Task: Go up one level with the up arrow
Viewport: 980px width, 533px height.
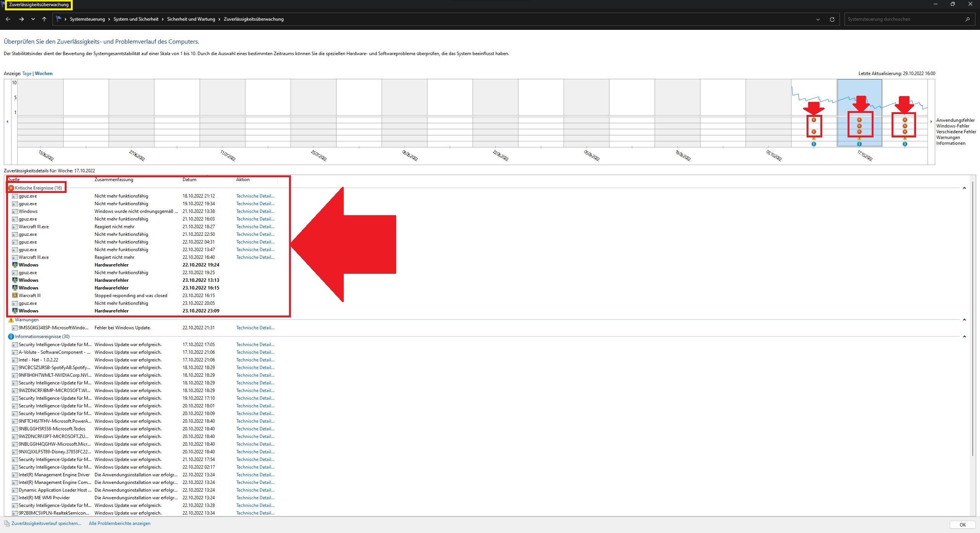Action: (x=44, y=19)
